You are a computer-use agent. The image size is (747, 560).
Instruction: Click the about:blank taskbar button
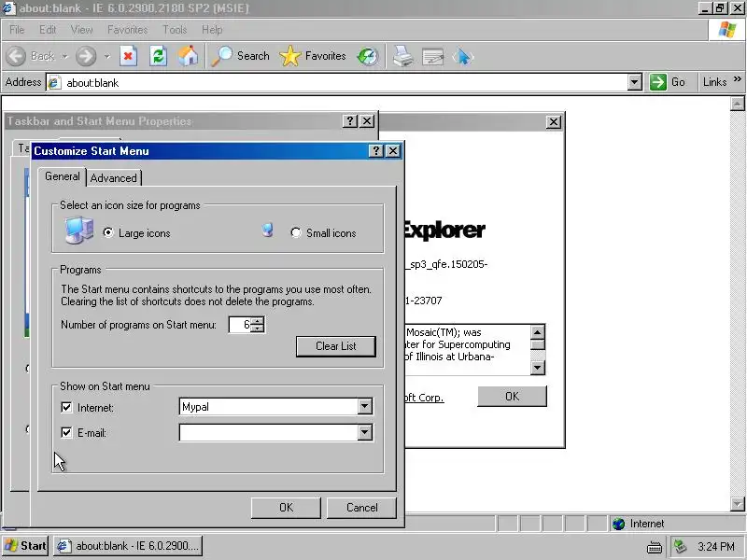click(x=128, y=546)
